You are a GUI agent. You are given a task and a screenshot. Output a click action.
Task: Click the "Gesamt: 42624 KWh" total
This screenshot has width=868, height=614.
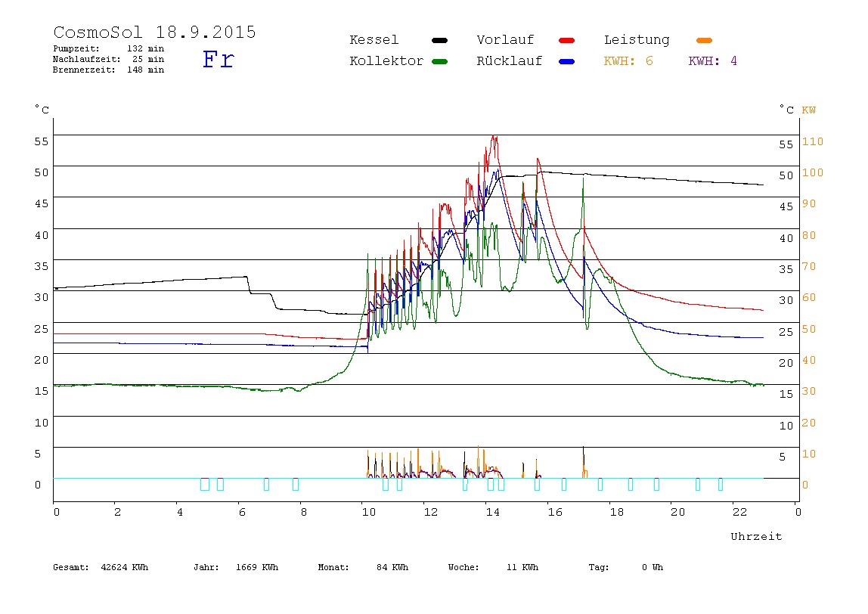pos(101,567)
